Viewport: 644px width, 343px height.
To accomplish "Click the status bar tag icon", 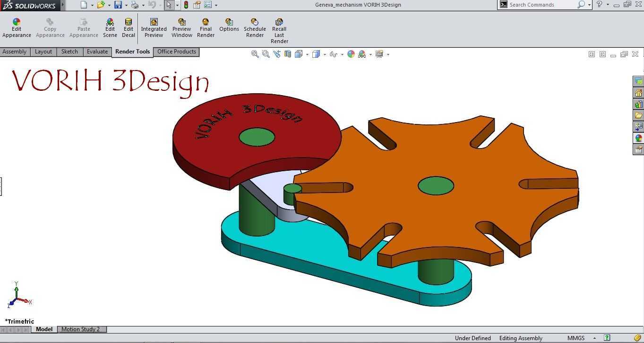I will coord(637,338).
